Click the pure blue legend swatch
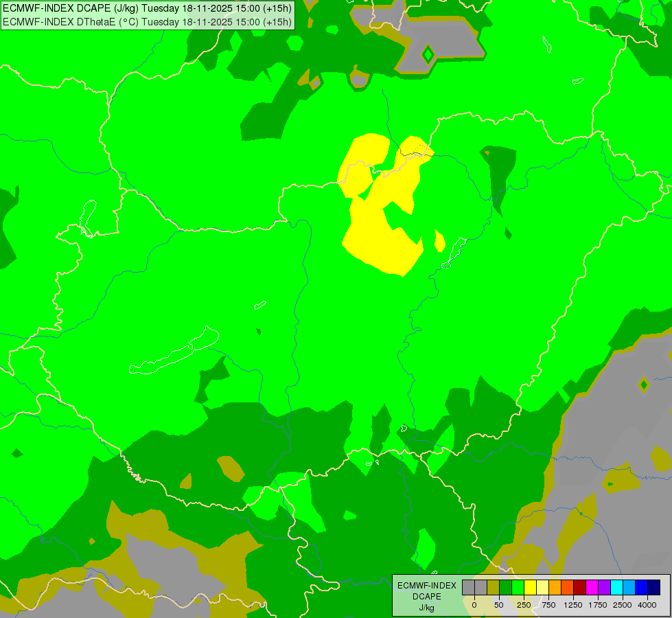This screenshot has height=618, width=672. click(642, 588)
